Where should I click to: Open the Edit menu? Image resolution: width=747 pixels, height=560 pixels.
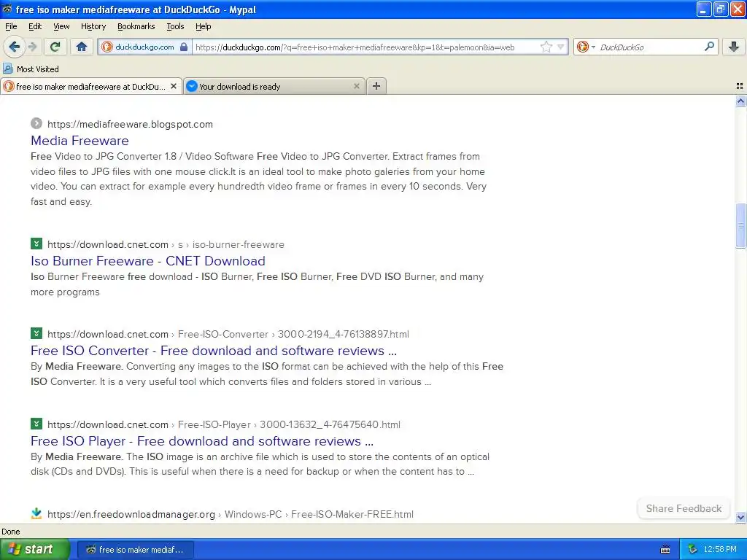click(35, 27)
